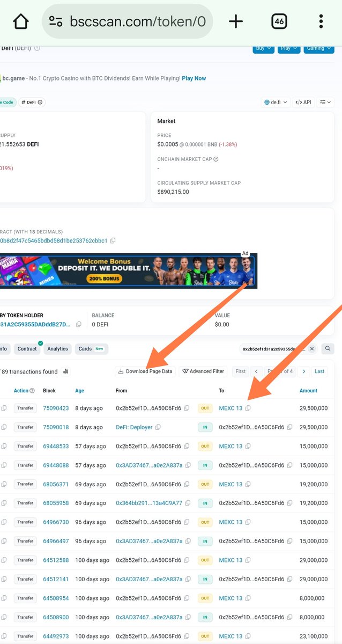Sort by the Amount column header
Screen dimensions: 342x644
pos(308,391)
